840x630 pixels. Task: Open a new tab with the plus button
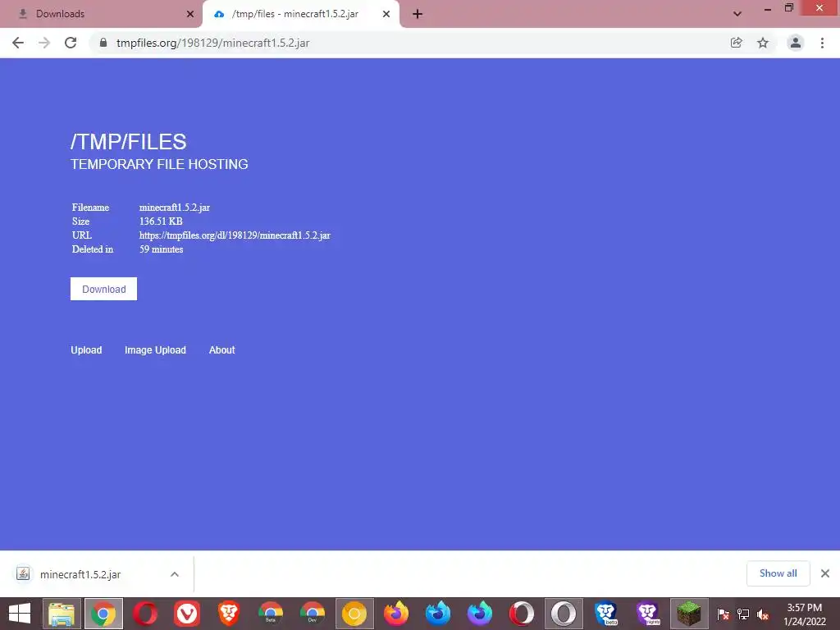pos(418,14)
